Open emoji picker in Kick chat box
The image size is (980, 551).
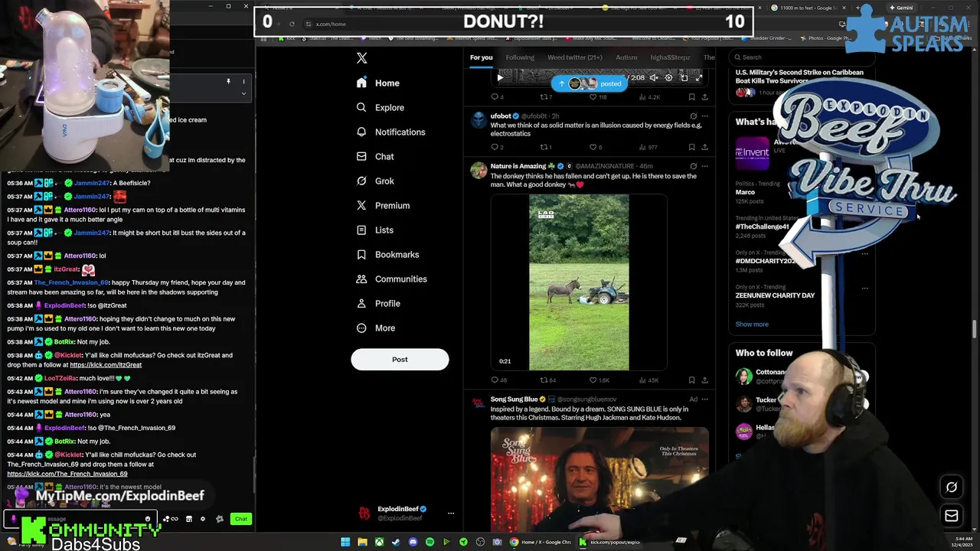click(148, 519)
